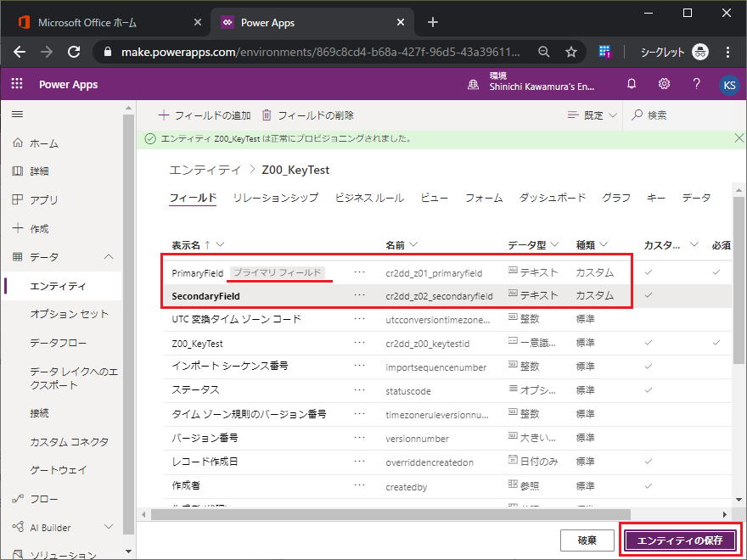747x560 pixels.
Task: Open more options for レコード作成日 row
Action: point(360,462)
